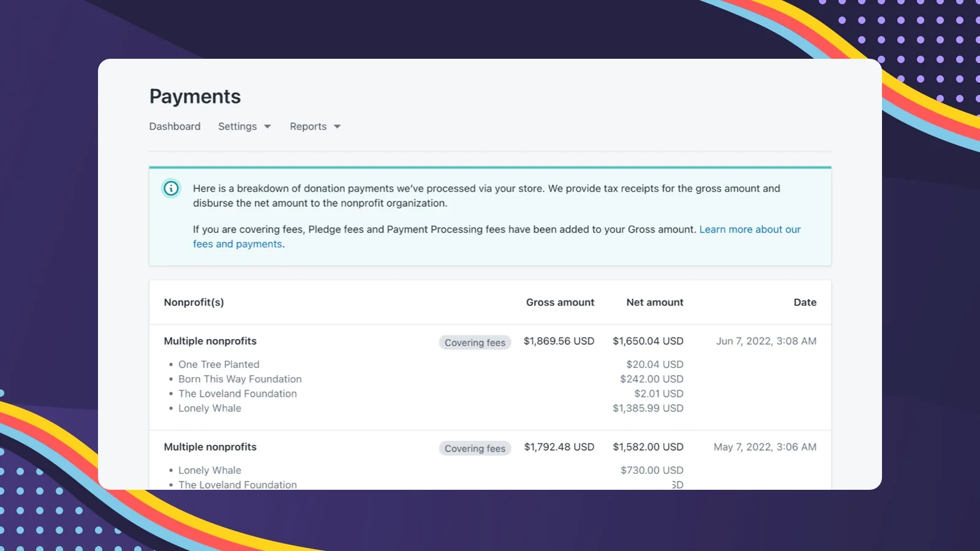Click Multiple nonprofits title of June payment
Image resolution: width=980 pixels, height=551 pixels.
[x=210, y=341]
